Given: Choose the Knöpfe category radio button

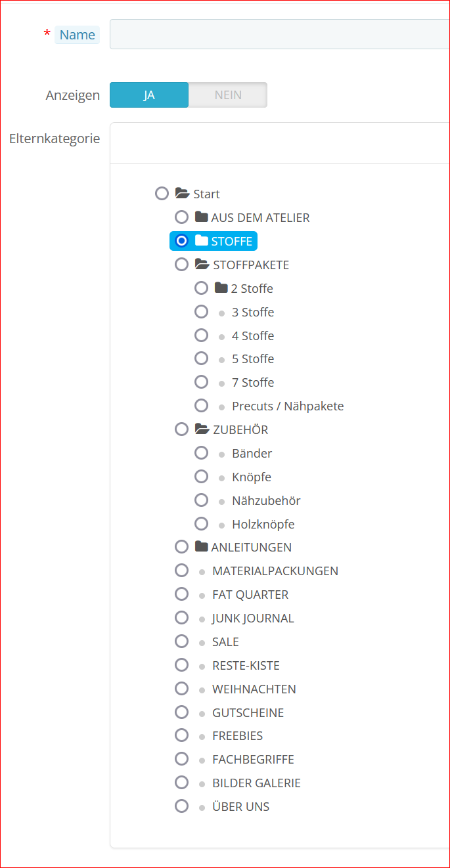Looking at the screenshot, I should [x=202, y=476].
